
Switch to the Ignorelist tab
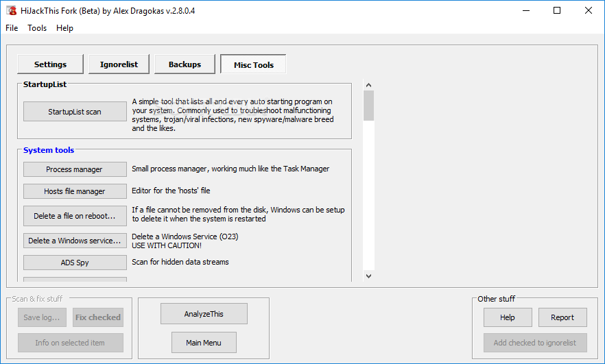119,64
